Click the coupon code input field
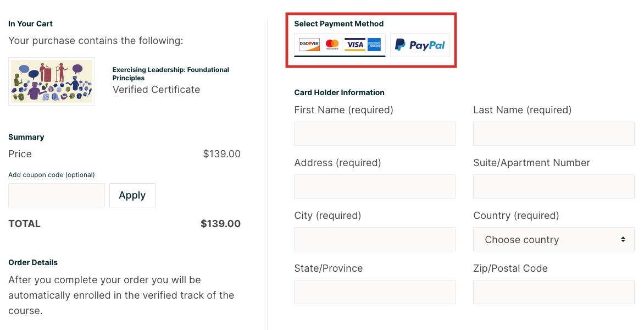 pyautogui.click(x=57, y=195)
